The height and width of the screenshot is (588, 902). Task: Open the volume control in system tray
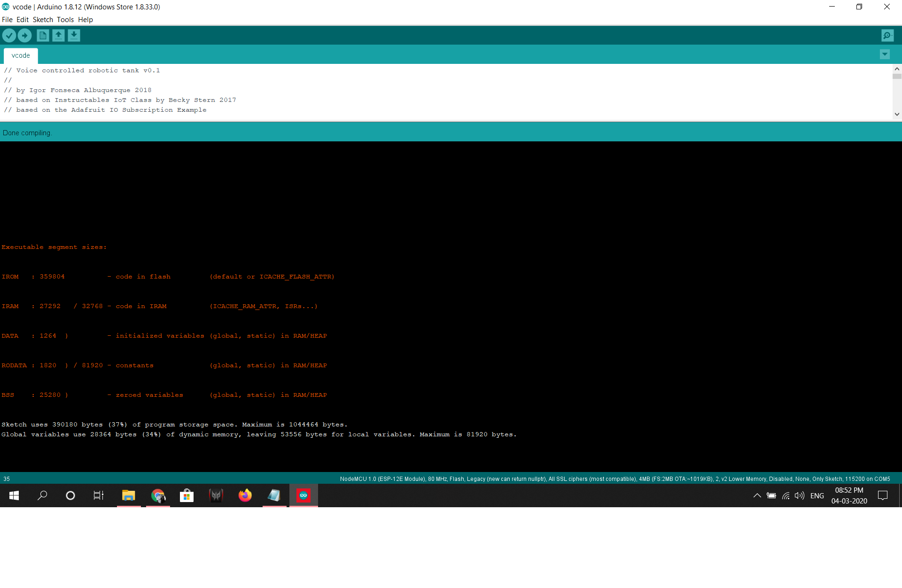pyautogui.click(x=799, y=495)
